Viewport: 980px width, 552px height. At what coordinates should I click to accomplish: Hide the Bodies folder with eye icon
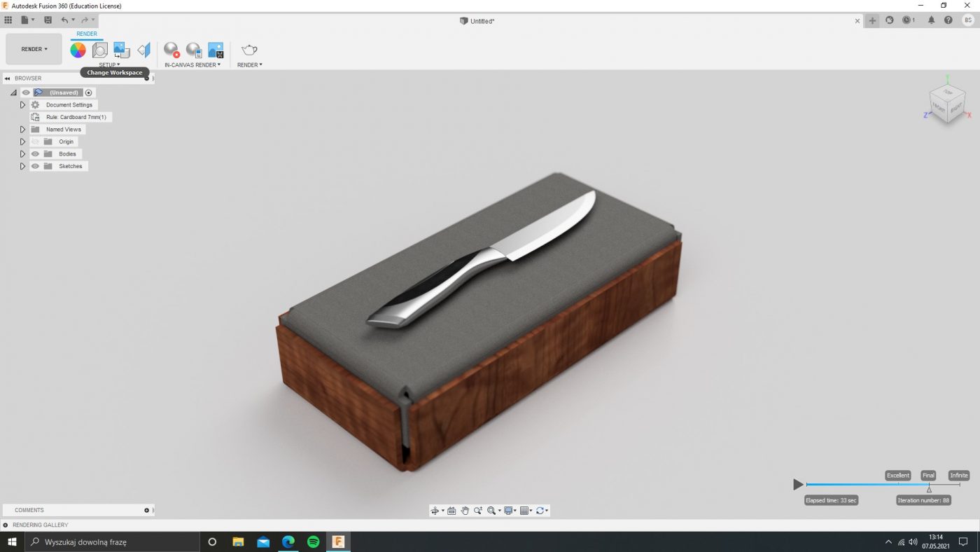[x=35, y=154]
